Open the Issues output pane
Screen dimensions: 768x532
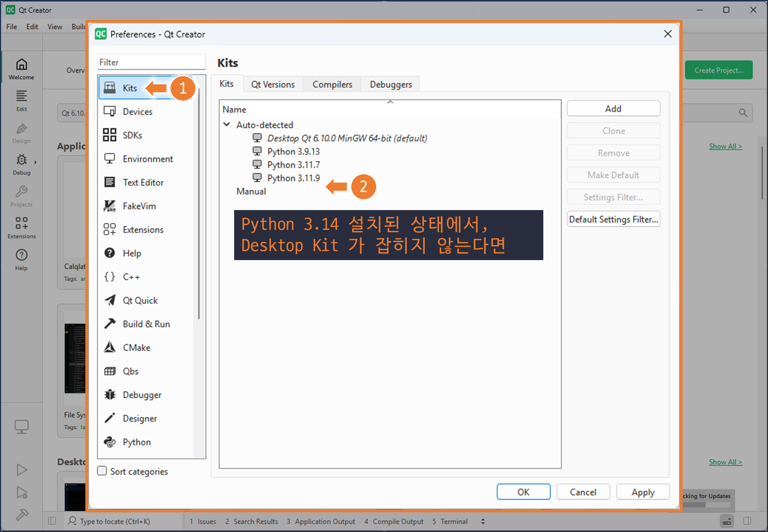(203, 521)
